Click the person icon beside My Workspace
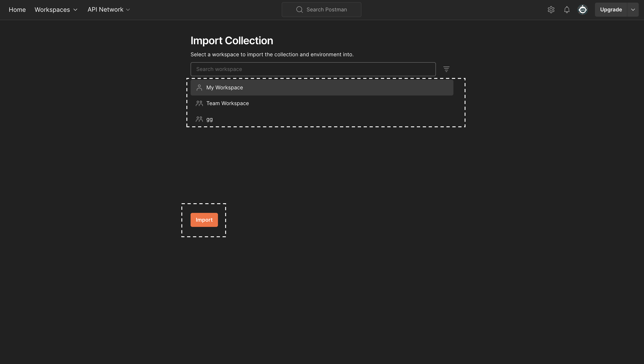This screenshot has width=644, height=364. tap(199, 88)
